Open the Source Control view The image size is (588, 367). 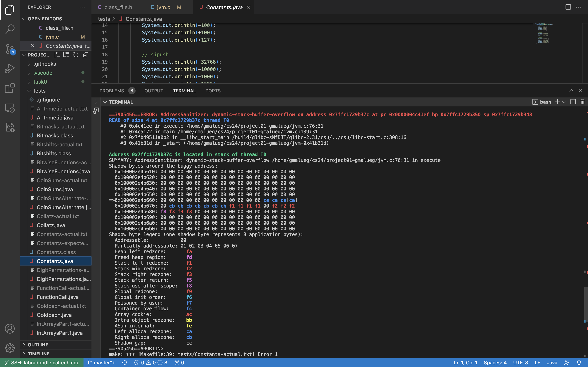(x=10, y=49)
